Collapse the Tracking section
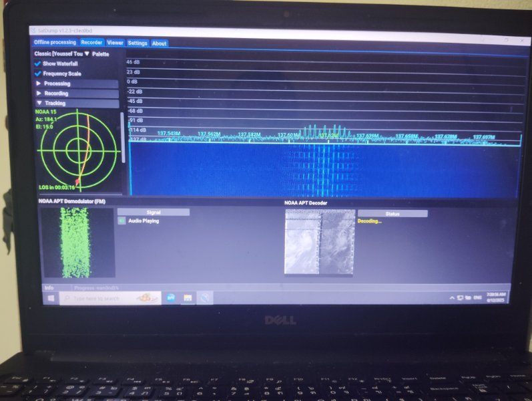 (77, 103)
